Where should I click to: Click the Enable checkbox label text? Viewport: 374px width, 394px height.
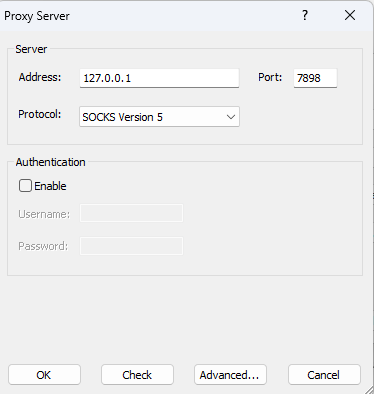[x=50, y=186]
